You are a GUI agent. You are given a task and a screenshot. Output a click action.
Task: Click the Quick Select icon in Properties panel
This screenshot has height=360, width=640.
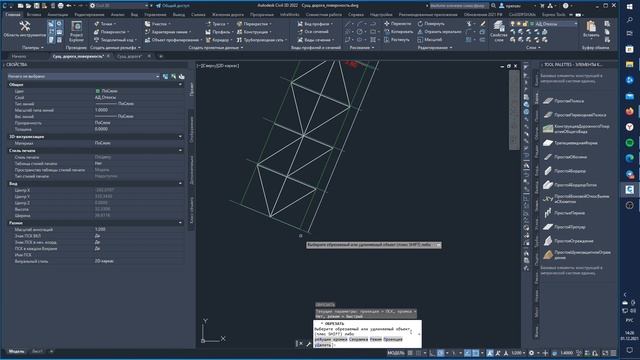(x=181, y=76)
